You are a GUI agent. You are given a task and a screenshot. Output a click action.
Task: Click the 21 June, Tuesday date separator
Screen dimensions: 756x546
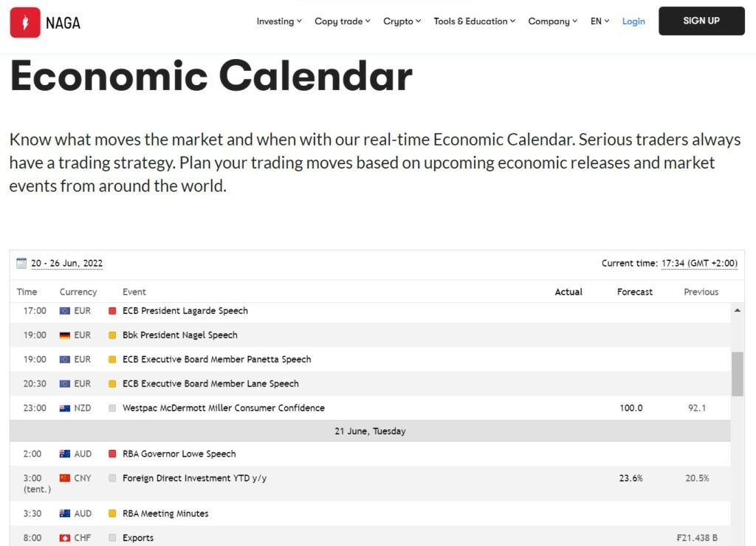(370, 431)
